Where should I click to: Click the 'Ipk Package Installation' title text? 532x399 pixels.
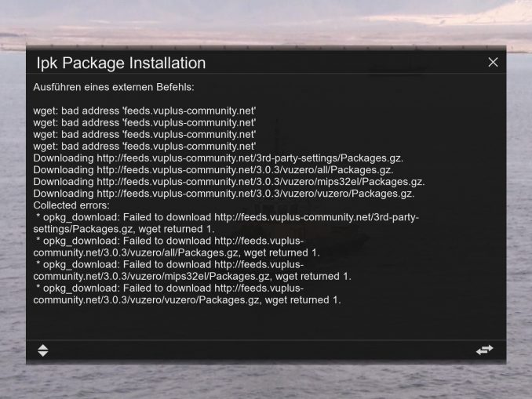point(121,63)
